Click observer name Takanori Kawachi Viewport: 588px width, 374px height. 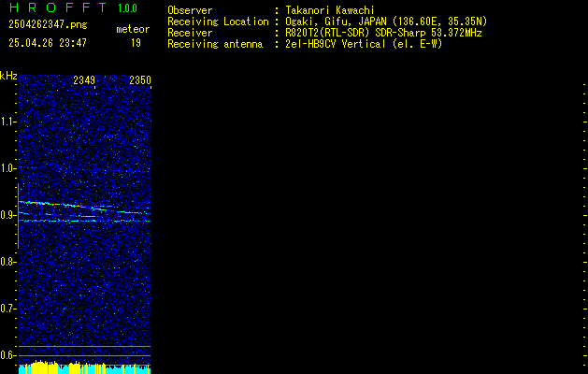tap(330, 10)
